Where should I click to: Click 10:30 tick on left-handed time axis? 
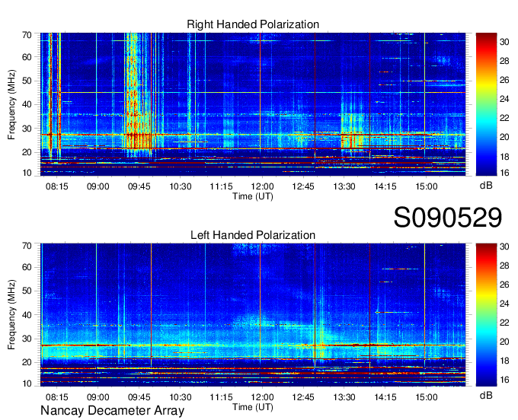pos(180,396)
